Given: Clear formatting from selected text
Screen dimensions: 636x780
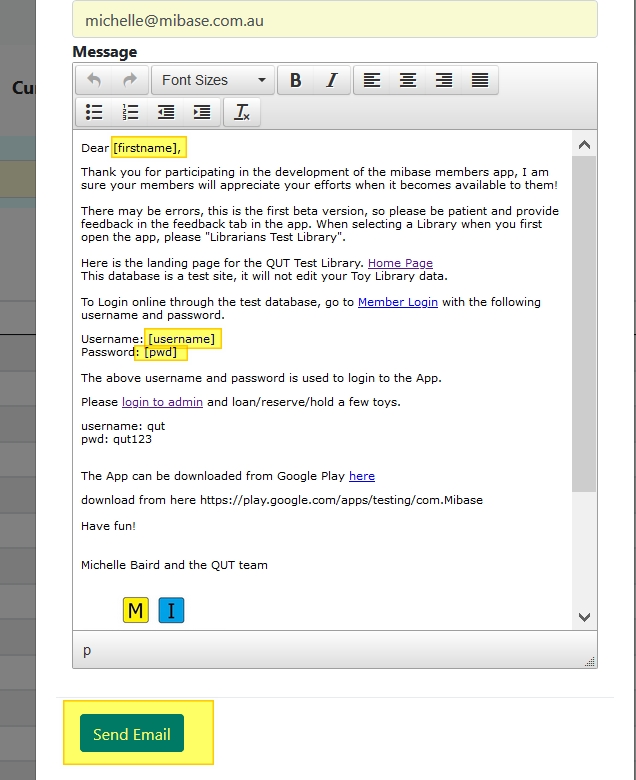Looking at the screenshot, I should 242,112.
